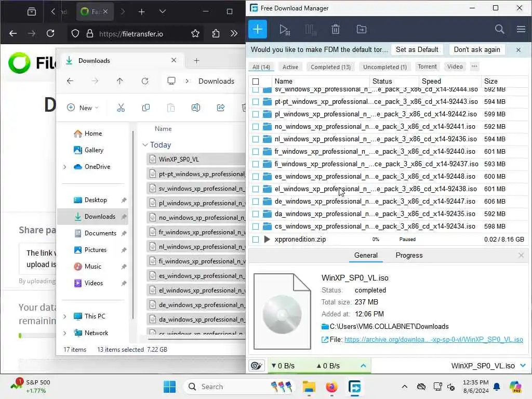Resume xppronedition.zip with play arrow
This screenshot has width=532, height=399.
267,239
